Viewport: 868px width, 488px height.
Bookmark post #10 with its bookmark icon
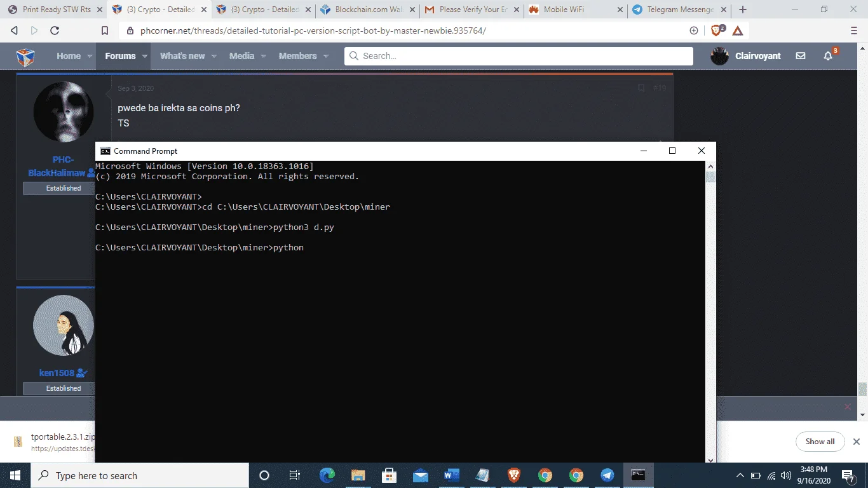(x=641, y=88)
